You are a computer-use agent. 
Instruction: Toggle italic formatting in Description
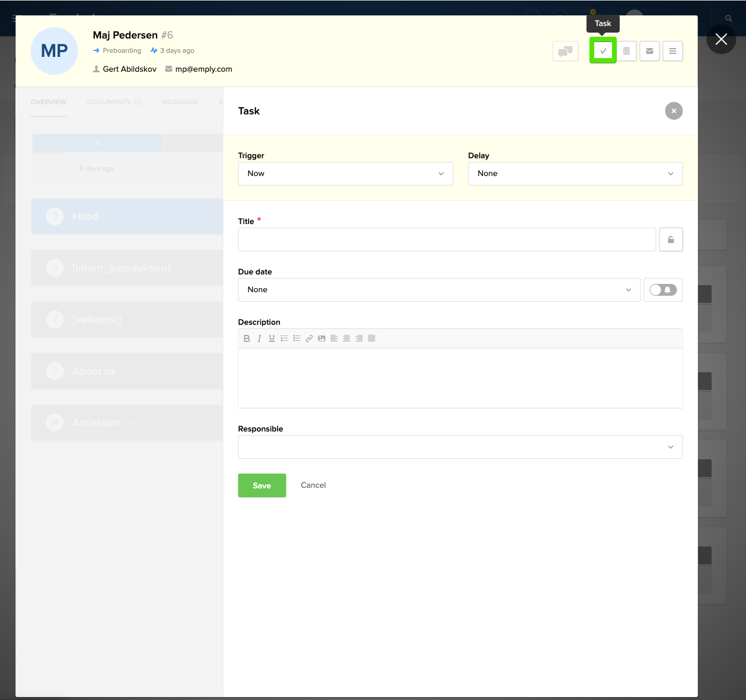[259, 338]
